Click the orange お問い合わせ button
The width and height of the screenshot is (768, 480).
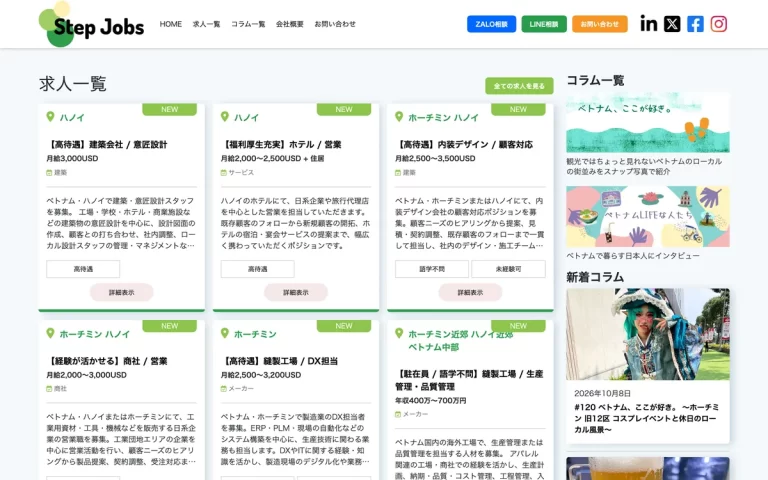point(600,24)
